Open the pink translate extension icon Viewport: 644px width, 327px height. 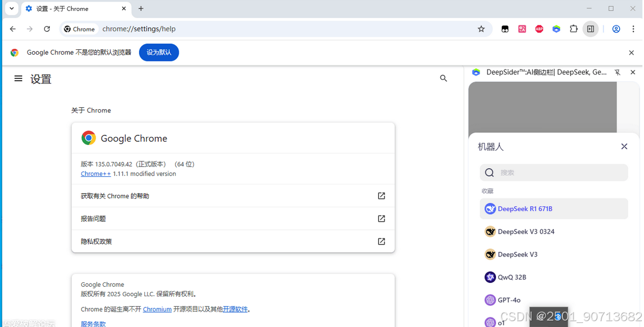[x=522, y=29]
